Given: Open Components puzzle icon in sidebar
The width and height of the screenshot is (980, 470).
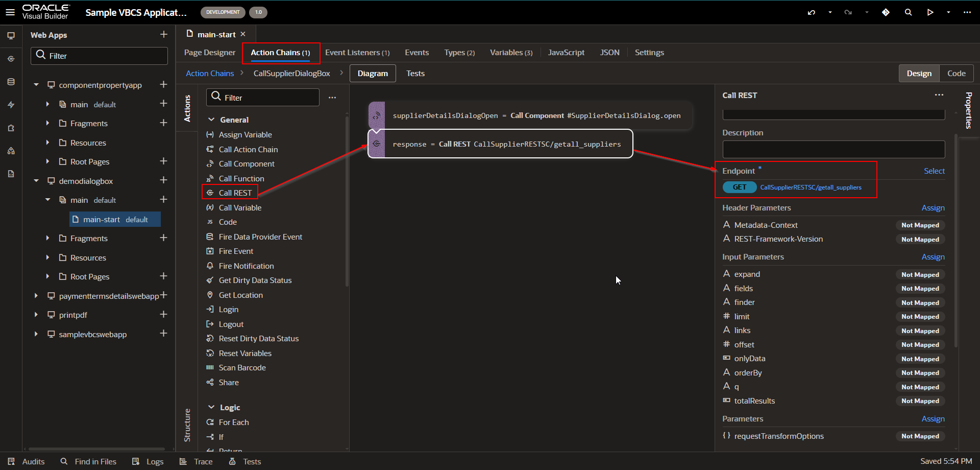Looking at the screenshot, I should pyautogui.click(x=11, y=128).
